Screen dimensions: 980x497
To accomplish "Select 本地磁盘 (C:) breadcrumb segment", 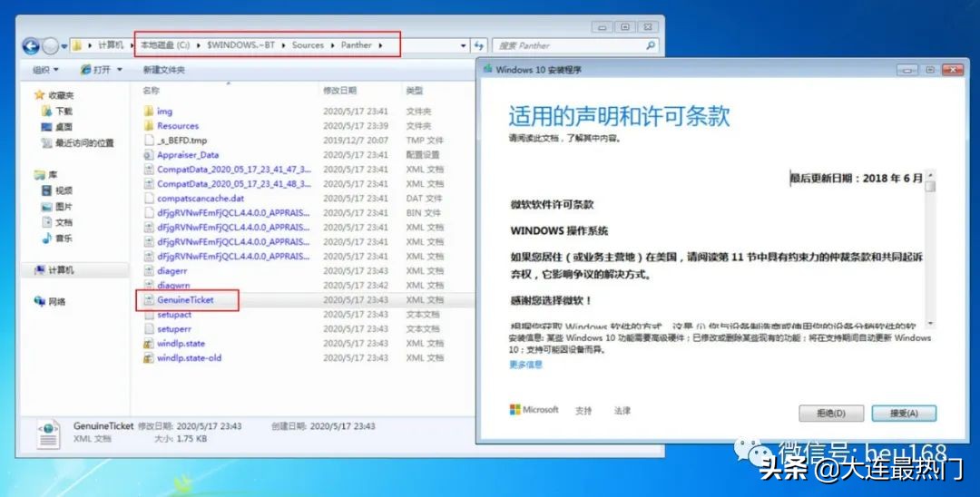I will tap(165, 45).
